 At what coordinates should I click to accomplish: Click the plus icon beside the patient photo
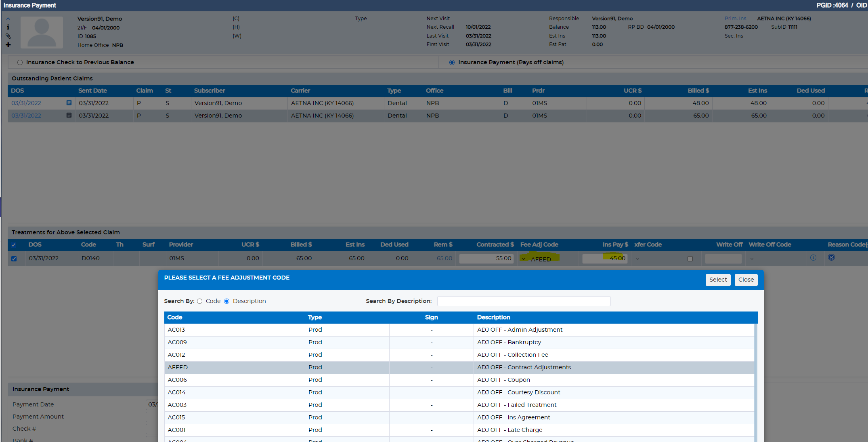[x=8, y=45]
